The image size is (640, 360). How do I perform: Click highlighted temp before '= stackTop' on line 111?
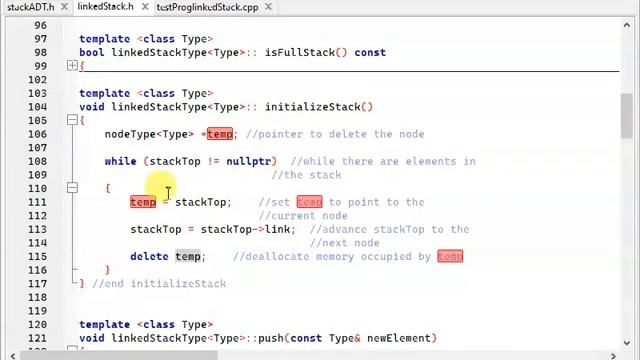(x=143, y=202)
